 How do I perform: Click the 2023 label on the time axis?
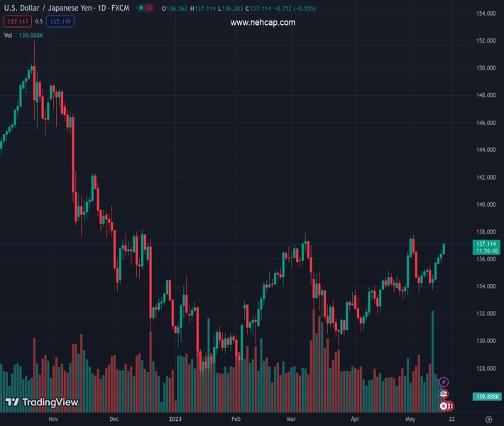176,419
